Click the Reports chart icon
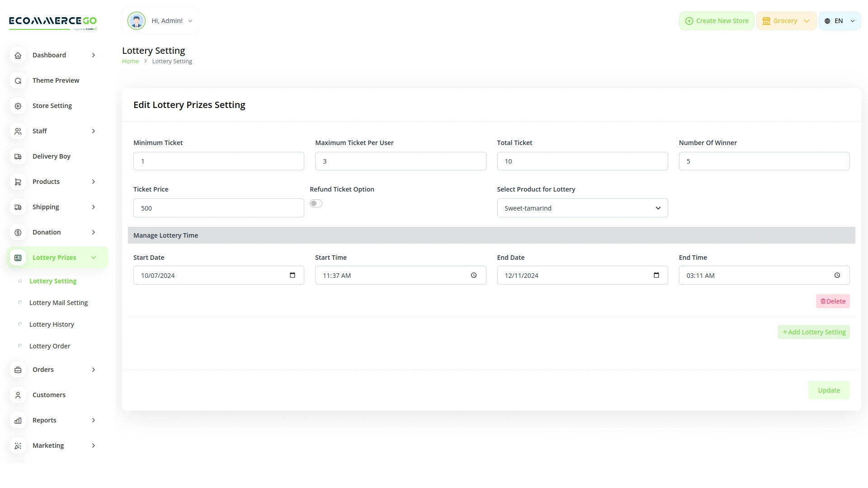This screenshot has height=488, width=868. point(18,420)
